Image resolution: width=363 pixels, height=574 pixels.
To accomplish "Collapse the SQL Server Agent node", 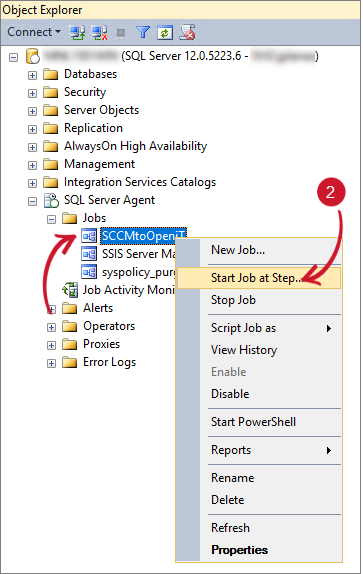I will point(33,201).
